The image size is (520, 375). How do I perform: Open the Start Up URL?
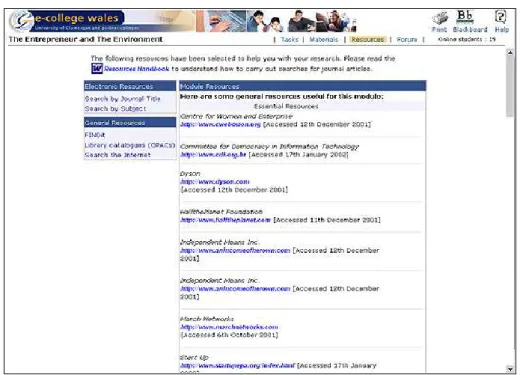(x=237, y=365)
